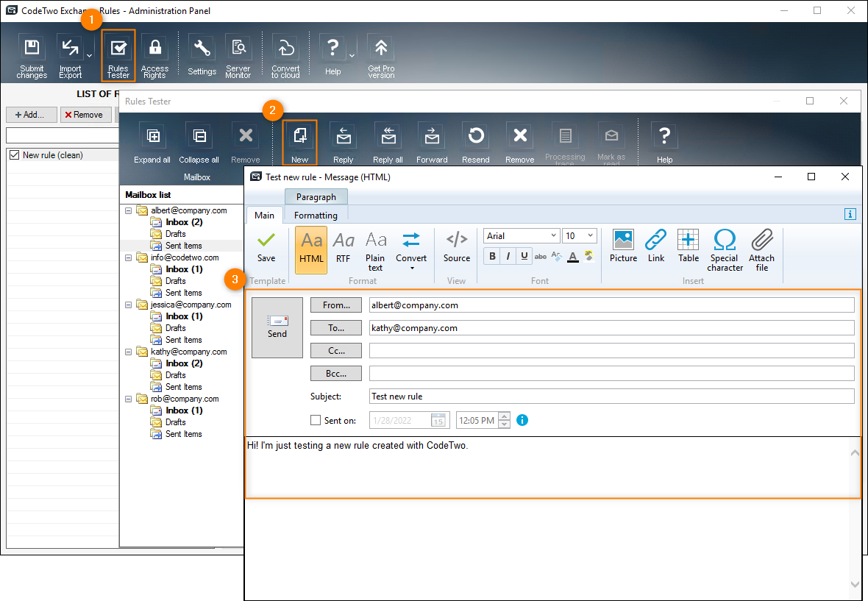
Task: Select the Paragraph contextual tab
Action: pyautogui.click(x=316, y=196)
